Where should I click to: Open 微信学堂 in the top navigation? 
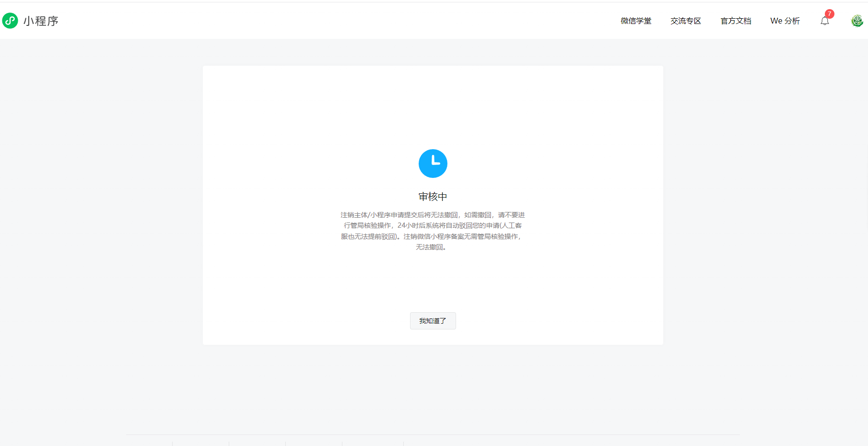tap(635, 21)
